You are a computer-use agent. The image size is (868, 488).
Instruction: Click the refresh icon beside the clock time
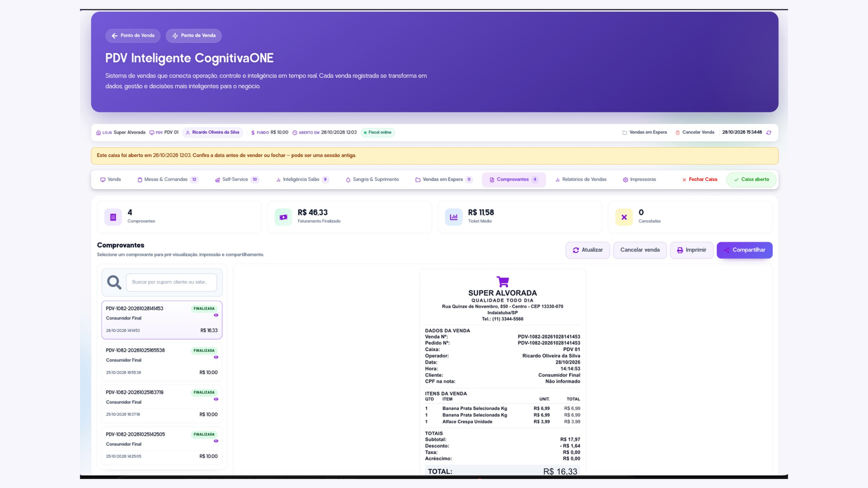(769, 132)
